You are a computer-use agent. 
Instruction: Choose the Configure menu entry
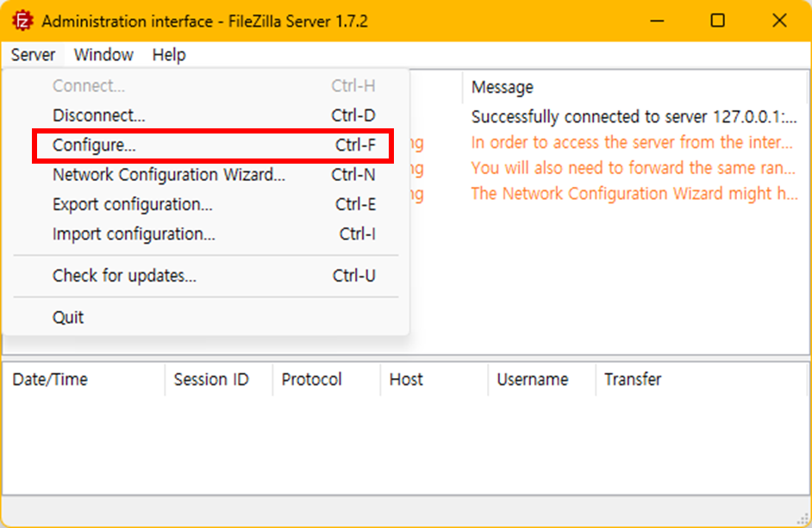coord(214,145)
